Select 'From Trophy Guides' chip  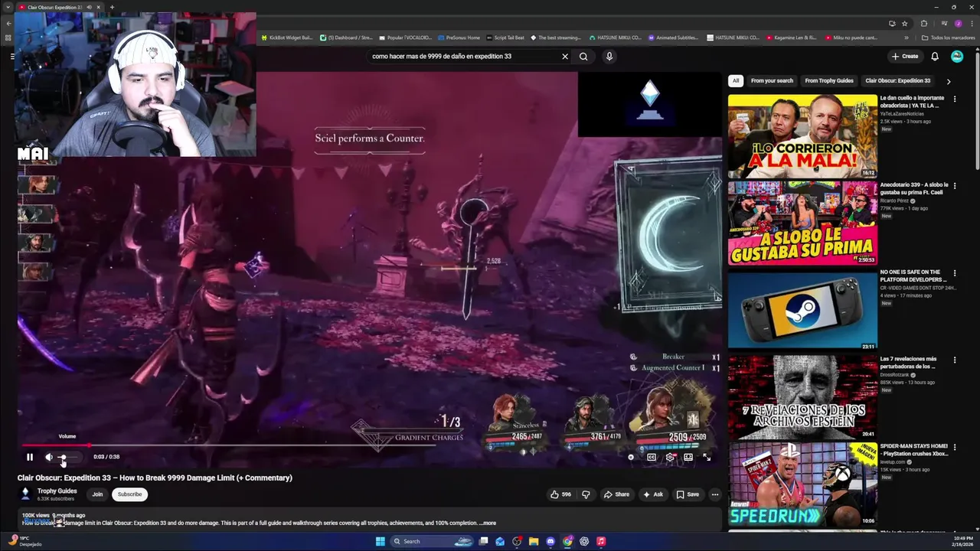point(829,80)
